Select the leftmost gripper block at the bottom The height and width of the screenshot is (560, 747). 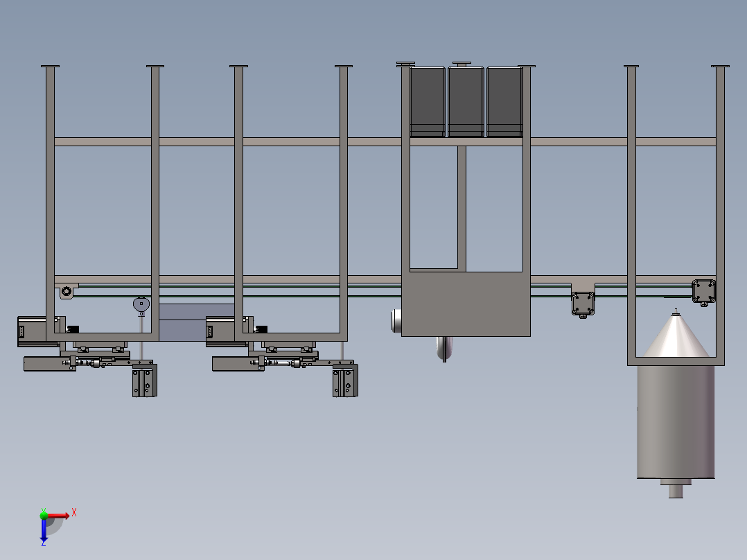click(x=144, y=380)
